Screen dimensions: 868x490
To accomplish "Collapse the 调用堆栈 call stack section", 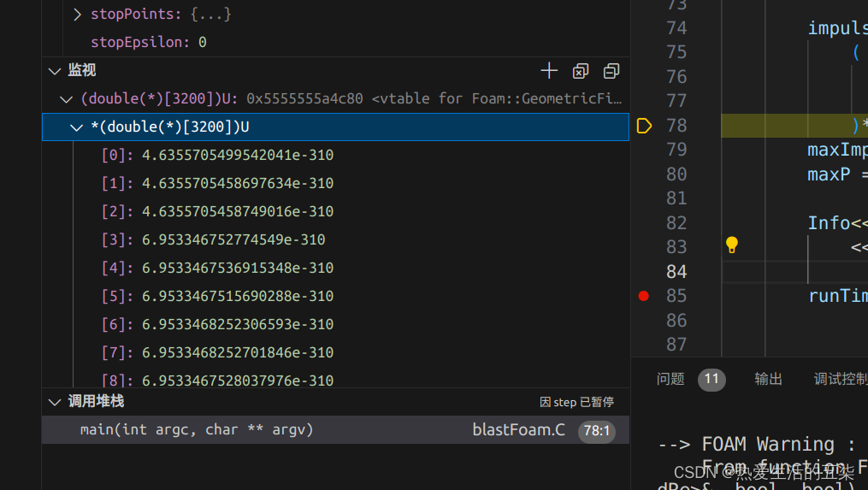I will tap(54, 401).
